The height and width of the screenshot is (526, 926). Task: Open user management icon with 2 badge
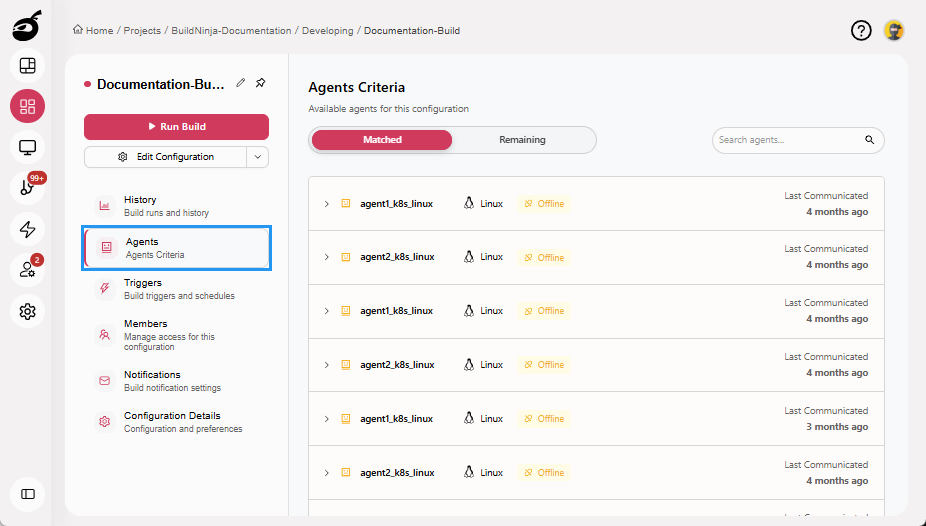27,270
